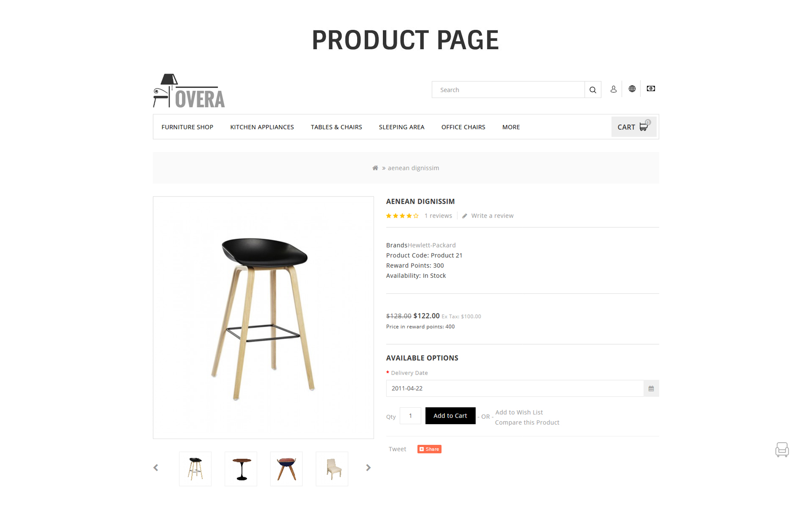Click the home breadcrumb icon

tap(375, 168)
